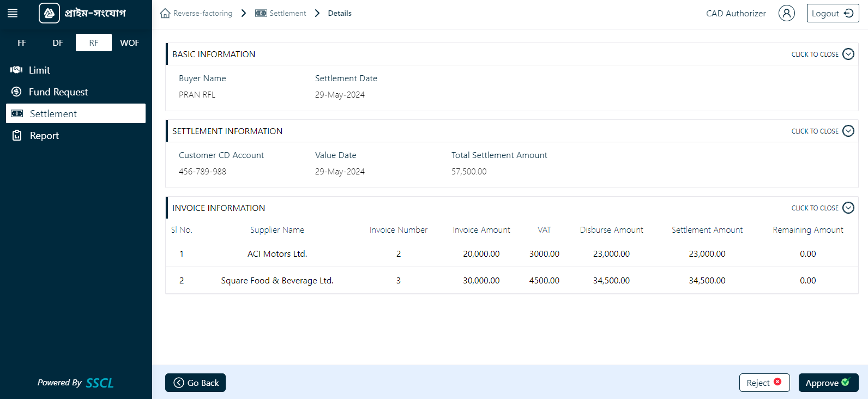Click the Settlement breadcrumb money icon
The width and height of the screenshot is (868, 399).
tap(261, 13)
